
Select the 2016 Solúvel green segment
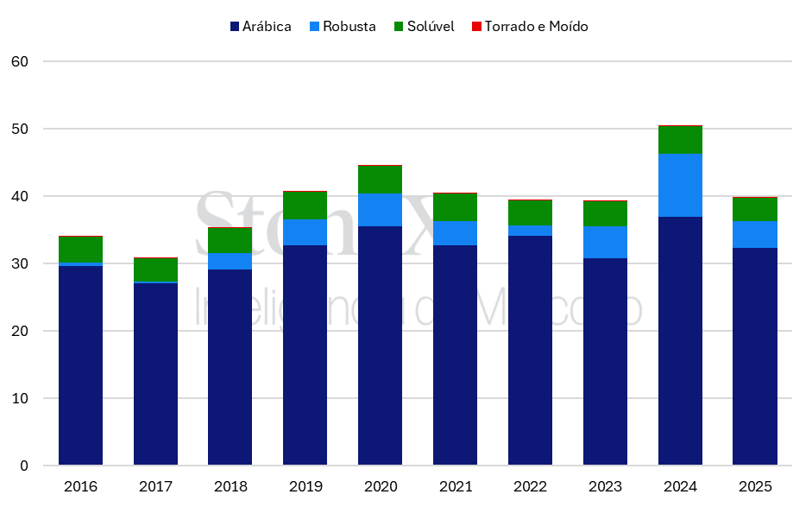[81, 250]
